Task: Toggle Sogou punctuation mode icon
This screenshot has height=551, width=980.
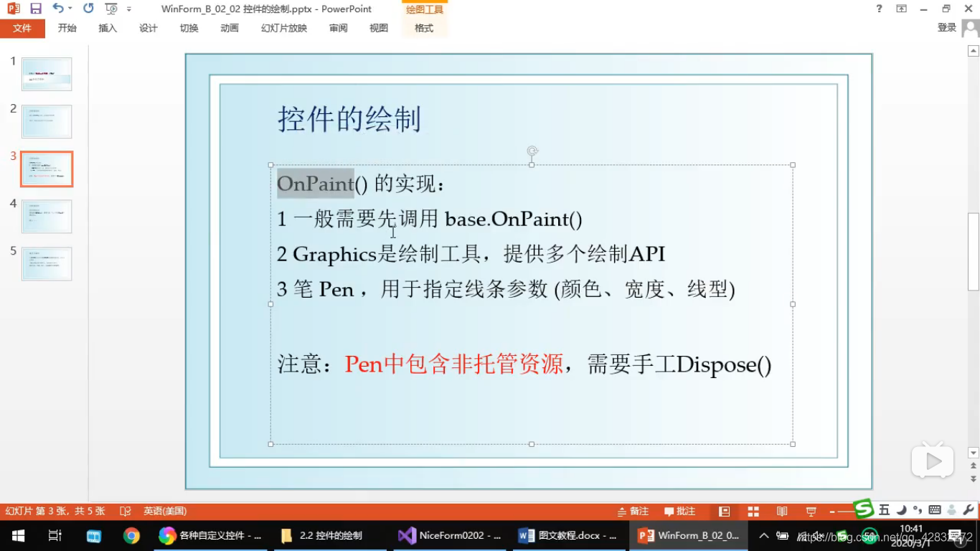Action: click(x=918, y=510)
